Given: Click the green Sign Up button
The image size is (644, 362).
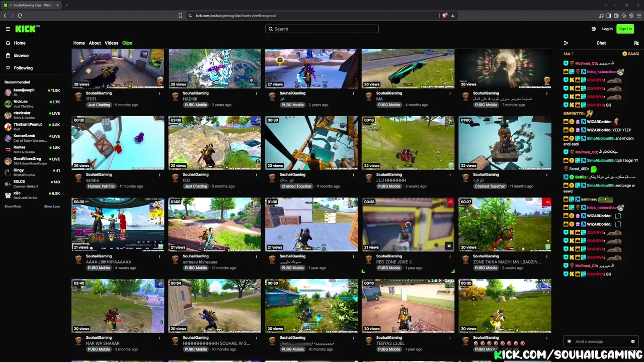Looking at the screenshot, I should tap(625, 29).
